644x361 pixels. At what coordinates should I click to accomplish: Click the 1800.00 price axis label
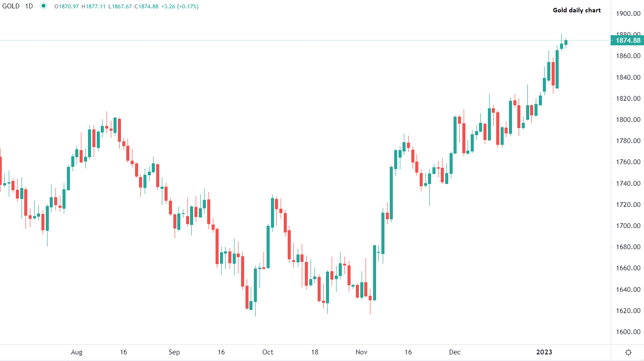(628, 120)
